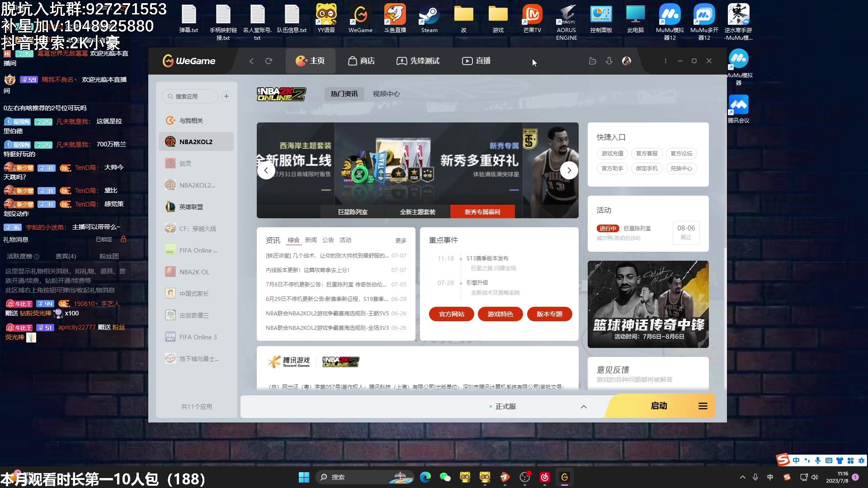
Task: Select NBA2K OL in the sidebar
Action: [x=196, y=272]
